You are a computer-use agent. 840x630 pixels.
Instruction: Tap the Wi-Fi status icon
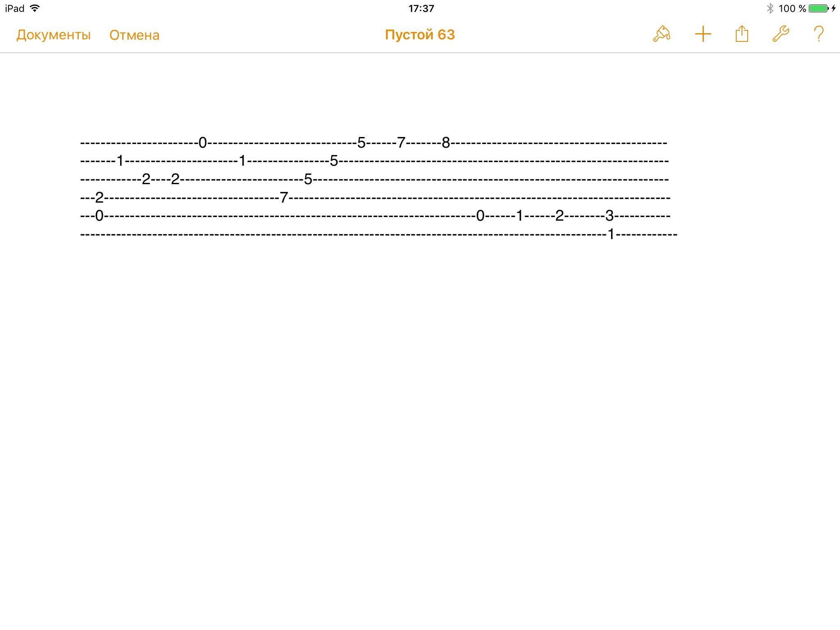[35, 8]
